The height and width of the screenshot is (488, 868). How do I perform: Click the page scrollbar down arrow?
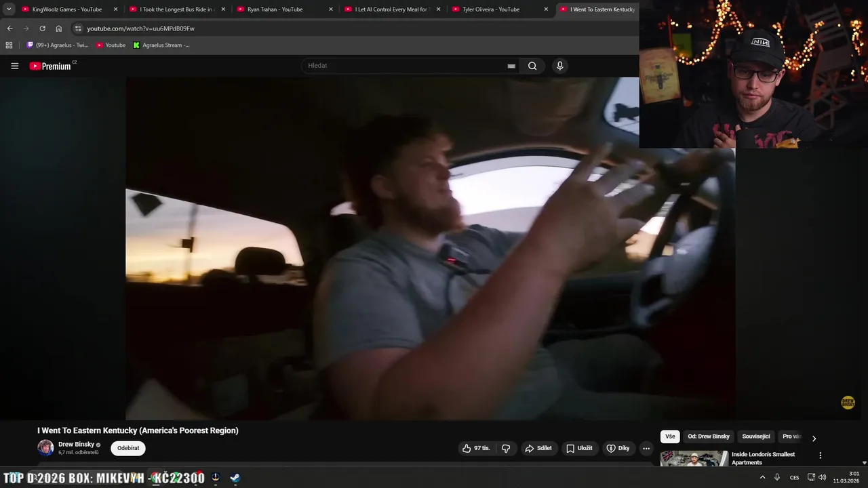(x=864, y=464)
